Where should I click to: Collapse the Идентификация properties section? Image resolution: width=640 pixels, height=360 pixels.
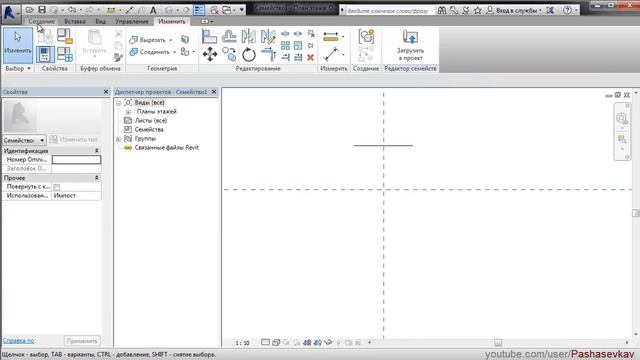pos(97,151)
